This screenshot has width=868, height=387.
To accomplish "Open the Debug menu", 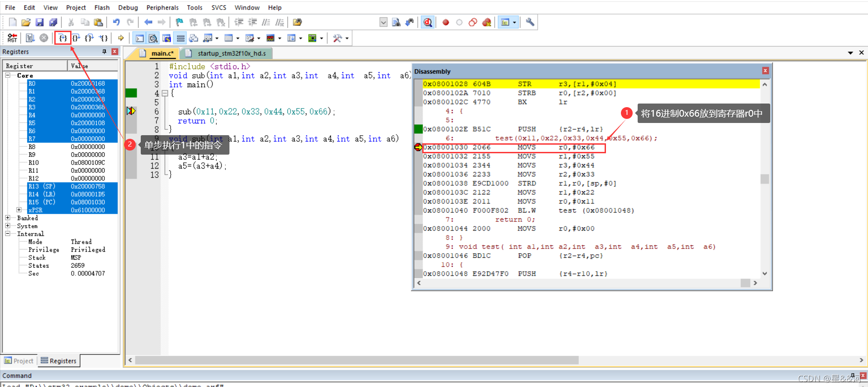I will tap(128, 7).
